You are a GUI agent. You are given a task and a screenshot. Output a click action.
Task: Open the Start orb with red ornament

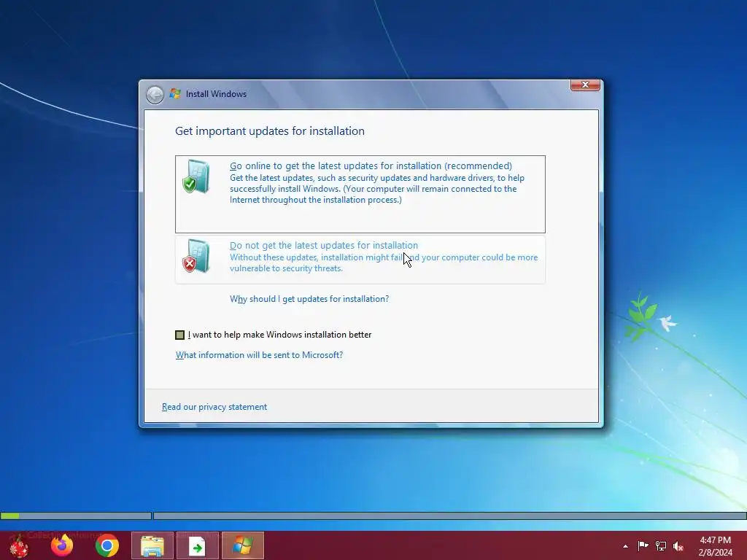pos(19,545)
